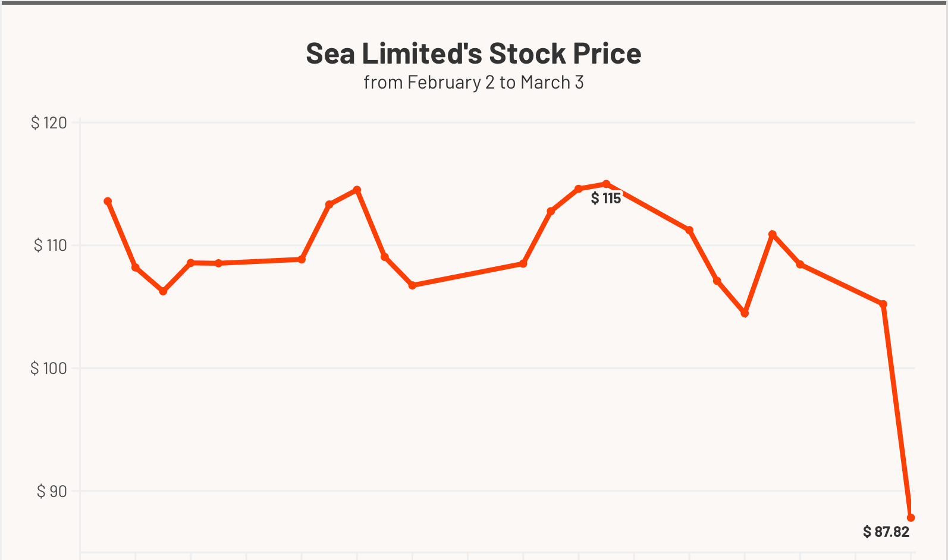Select the fourth-to-last data point on the line

click(772, 234)
